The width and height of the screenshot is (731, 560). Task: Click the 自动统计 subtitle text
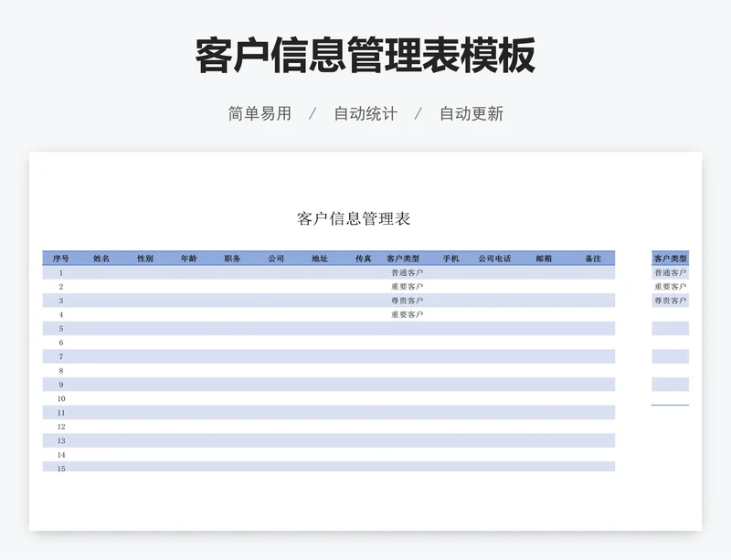click(x=365, y=114)
